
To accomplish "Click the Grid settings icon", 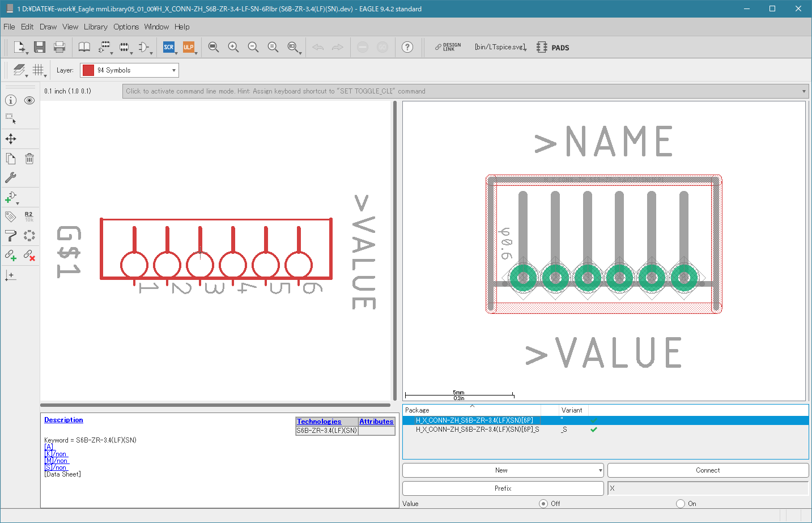I will (x=38, y=70).
